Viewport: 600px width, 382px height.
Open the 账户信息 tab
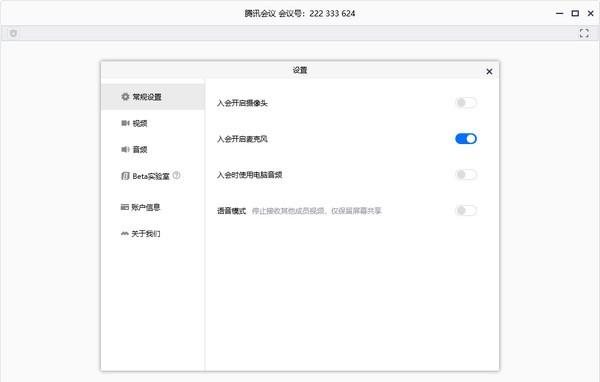point(153,207)
